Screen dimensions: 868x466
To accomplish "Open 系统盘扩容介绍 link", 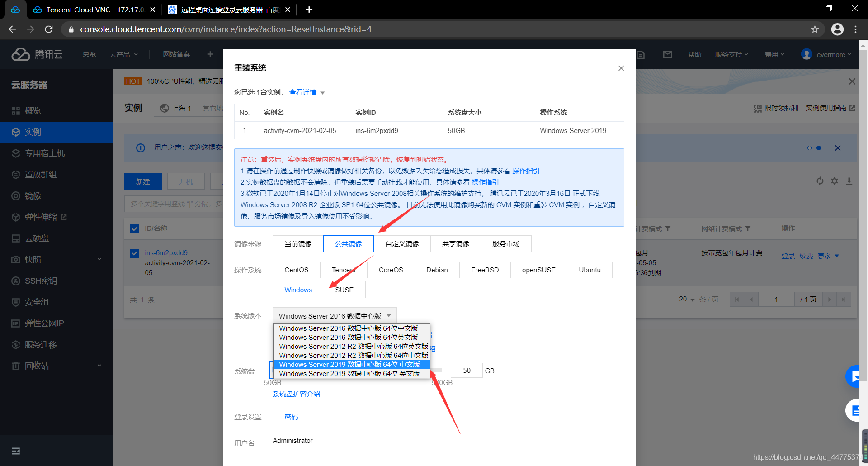I will tap(296, 394).
